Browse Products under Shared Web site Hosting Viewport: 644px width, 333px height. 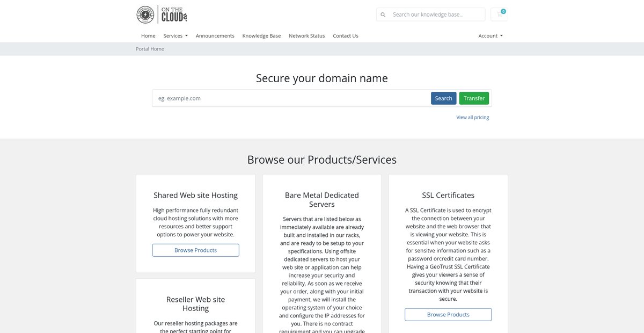coord(195,250)
